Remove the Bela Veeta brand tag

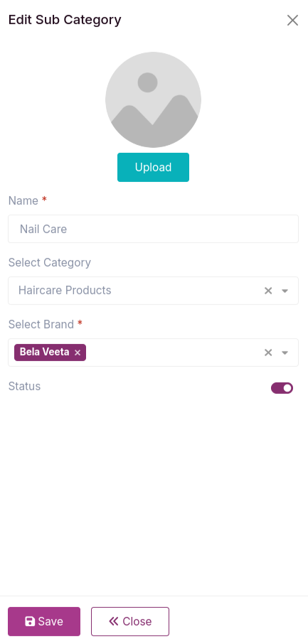point(78,353)
